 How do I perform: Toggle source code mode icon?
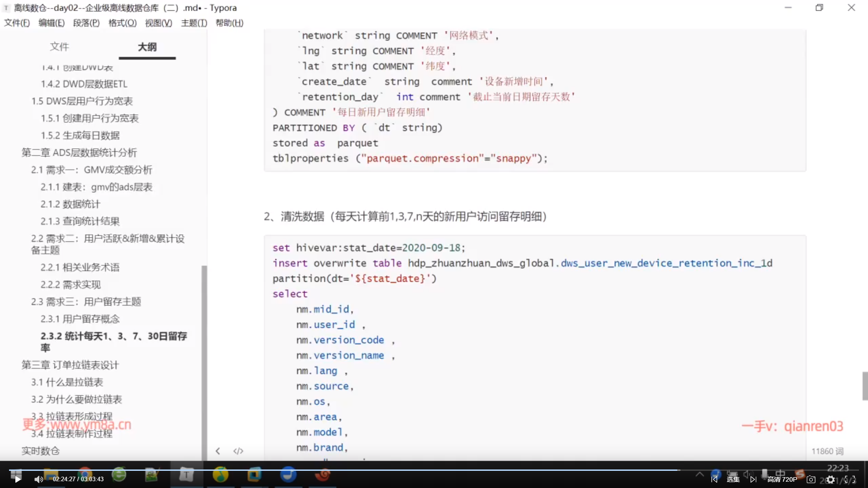click(x=238, y=451)
